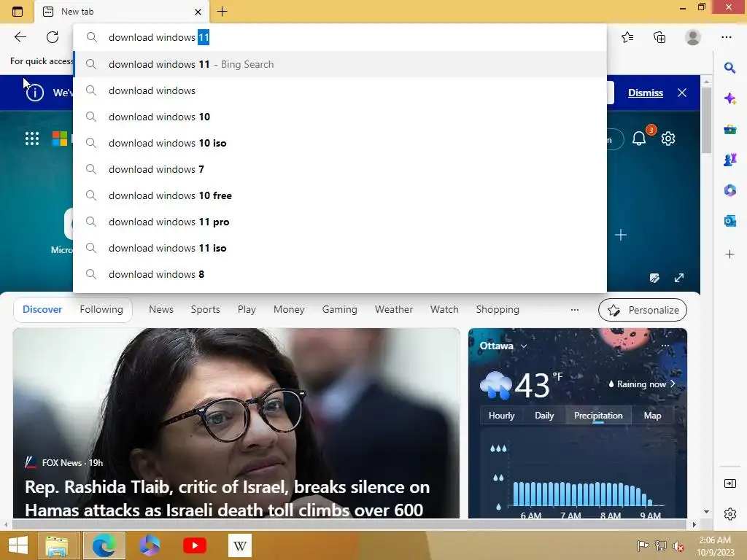747x560 pixels.
Task: Add a quick link with plus icon
Action: [620, 235]
